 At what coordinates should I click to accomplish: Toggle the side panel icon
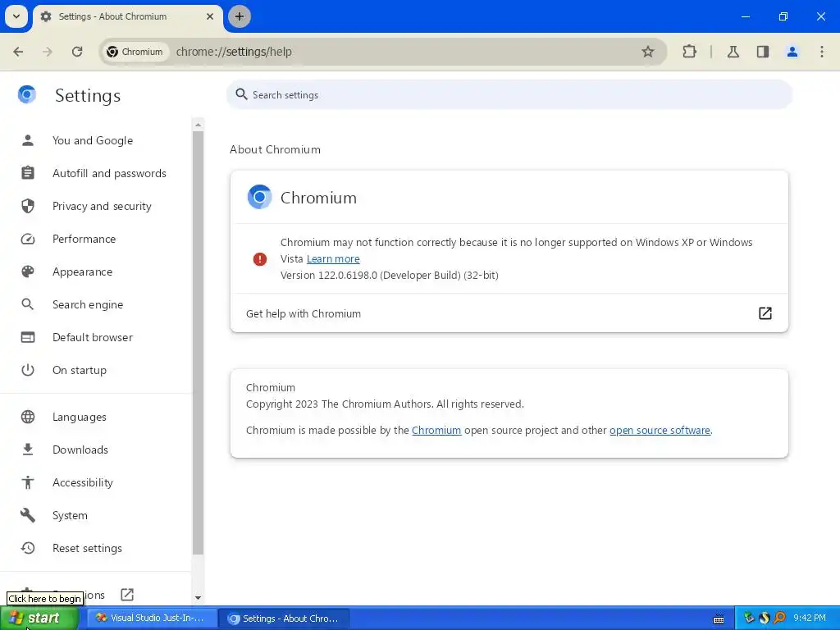coord(763,52)
